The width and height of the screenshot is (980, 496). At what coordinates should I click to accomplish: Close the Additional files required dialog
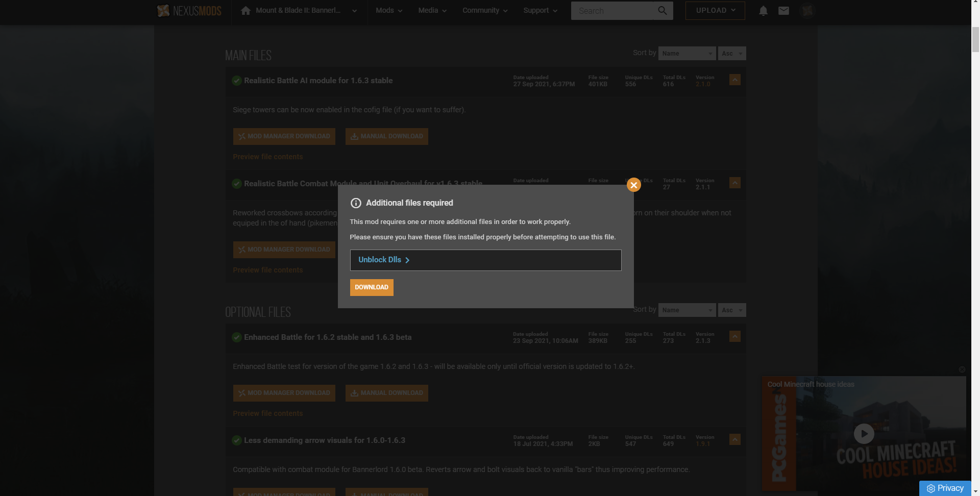pos(633,185)
